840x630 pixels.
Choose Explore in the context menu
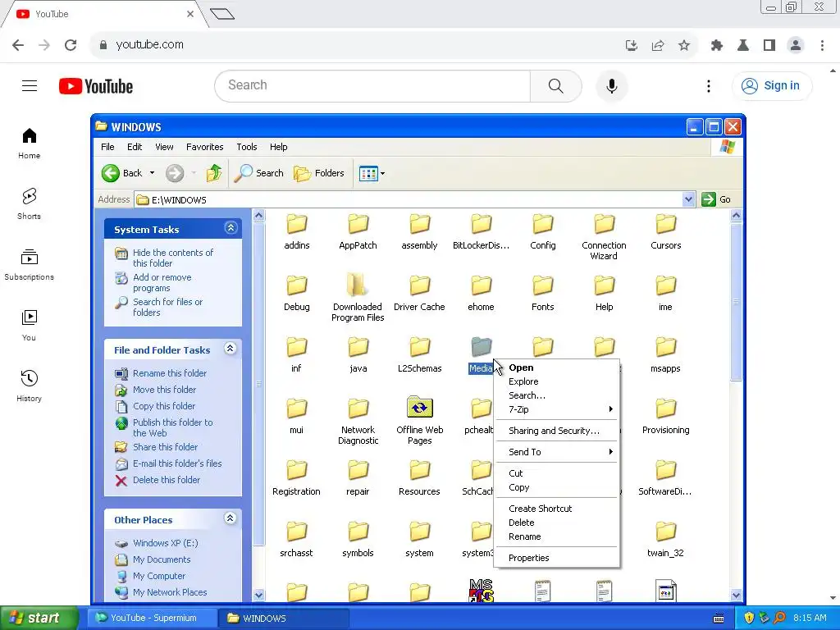[x=556, y=381]
